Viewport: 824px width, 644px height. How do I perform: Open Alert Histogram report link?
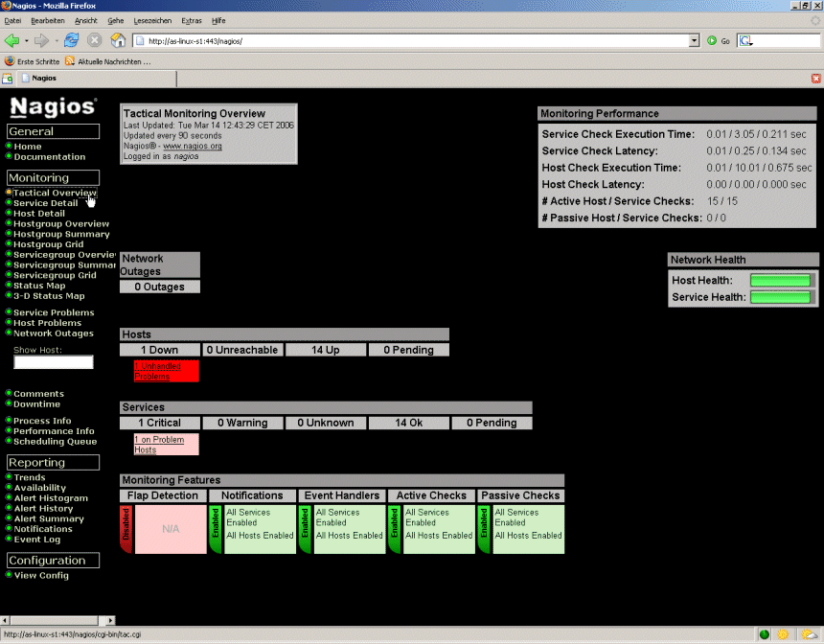click(51, 498)
